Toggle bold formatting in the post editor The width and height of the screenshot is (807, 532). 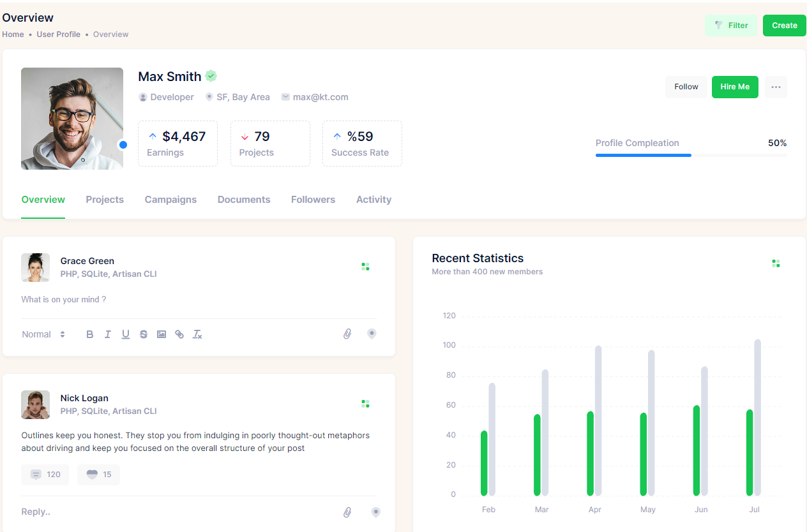pyautogui.click(x=90, y=334)
